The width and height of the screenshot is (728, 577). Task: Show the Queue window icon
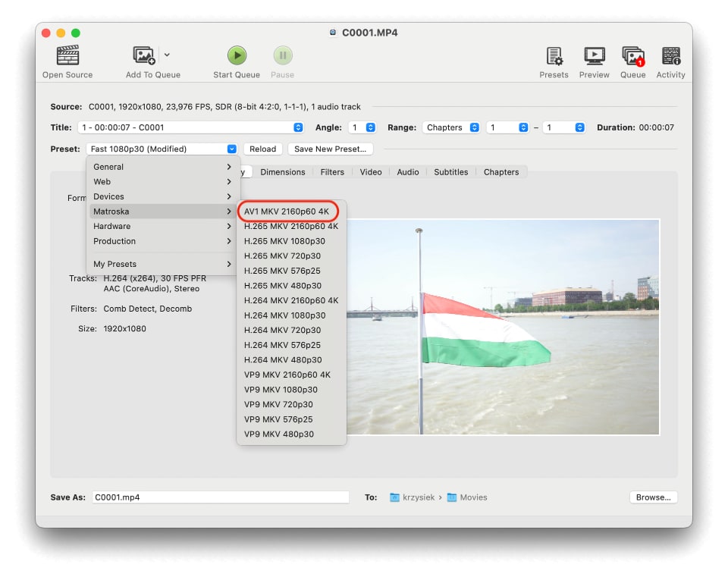point(632,56)
